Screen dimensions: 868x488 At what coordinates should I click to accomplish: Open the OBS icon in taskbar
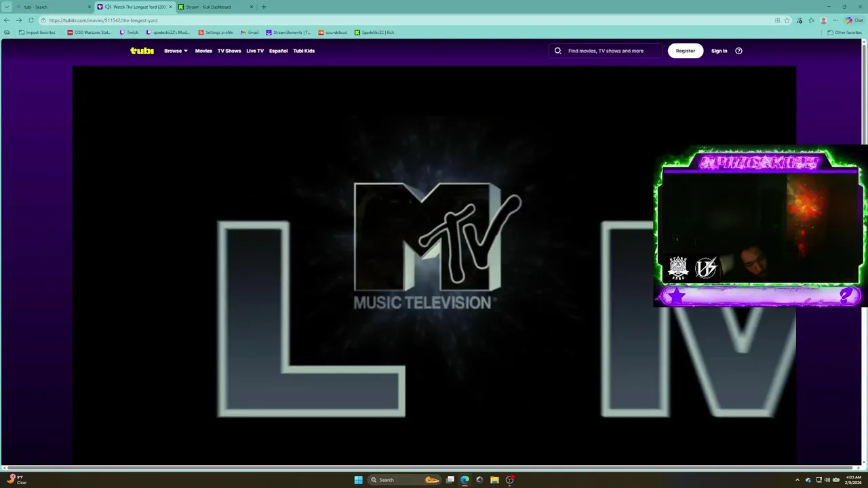point(509,480)
